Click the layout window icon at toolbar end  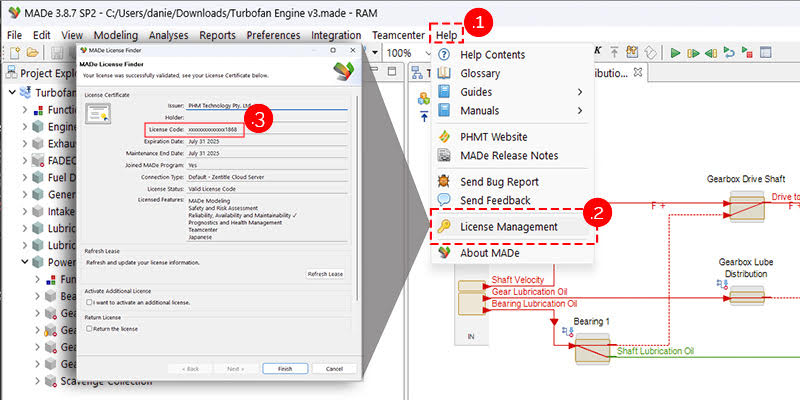(765, 53)
